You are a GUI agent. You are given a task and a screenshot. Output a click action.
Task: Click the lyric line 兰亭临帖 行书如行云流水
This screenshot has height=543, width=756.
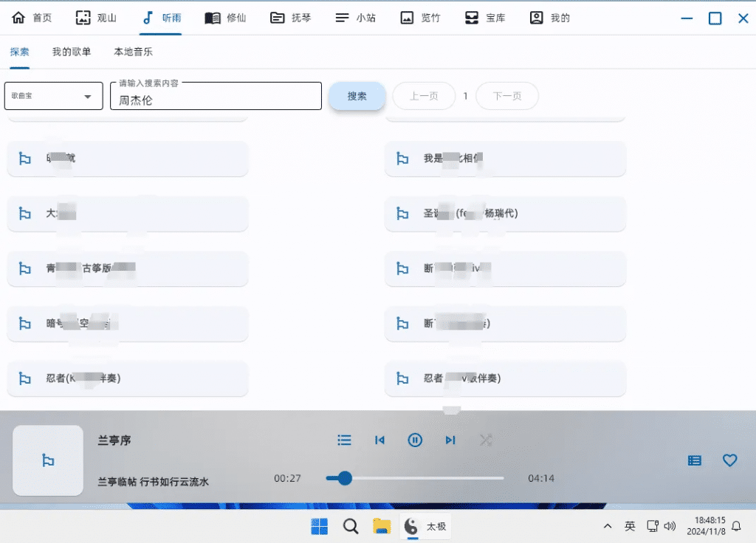(154, 482)
